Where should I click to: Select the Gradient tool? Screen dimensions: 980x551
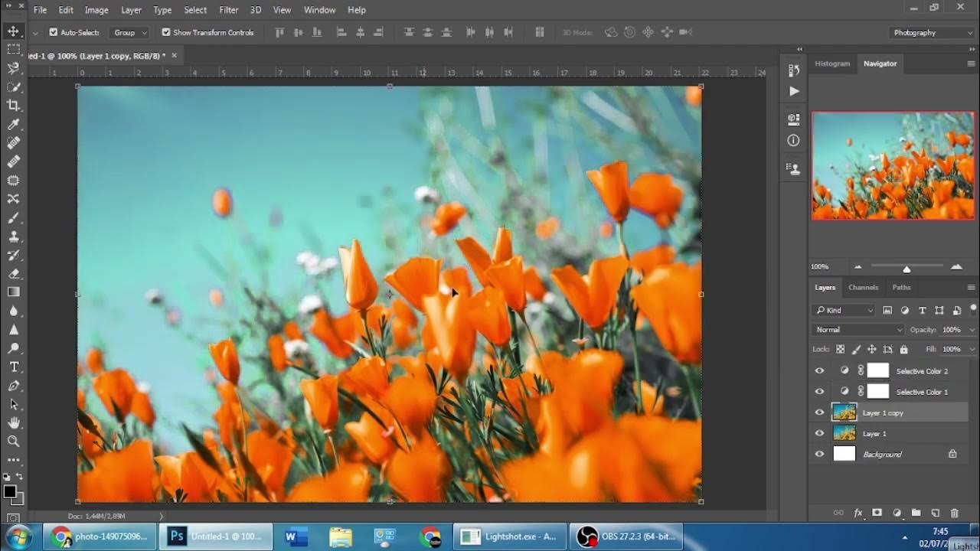[x=13, y=292]
